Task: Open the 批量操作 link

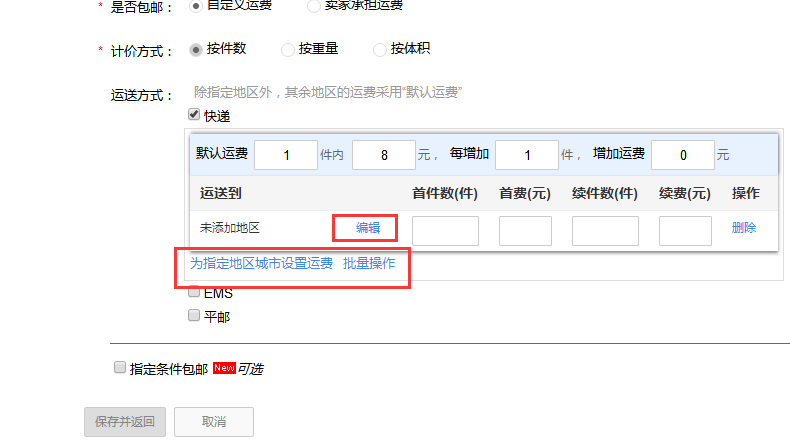Action: [x=369, y=263]
